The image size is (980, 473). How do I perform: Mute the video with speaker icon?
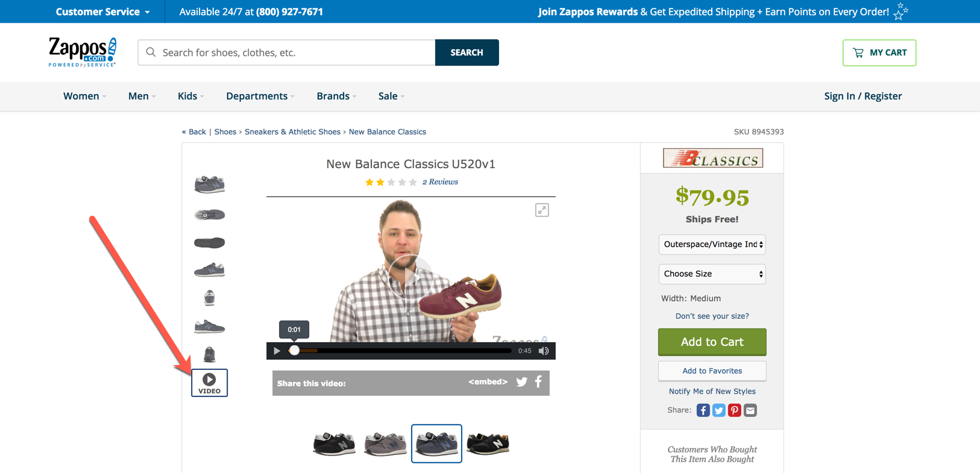[x=544, y=351]
